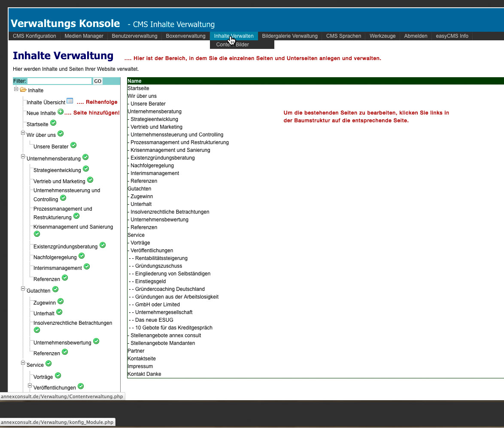The image size is (504, 429).
Task: Collapse the Wir über uns tree node
Action: [x=23, y=133]
